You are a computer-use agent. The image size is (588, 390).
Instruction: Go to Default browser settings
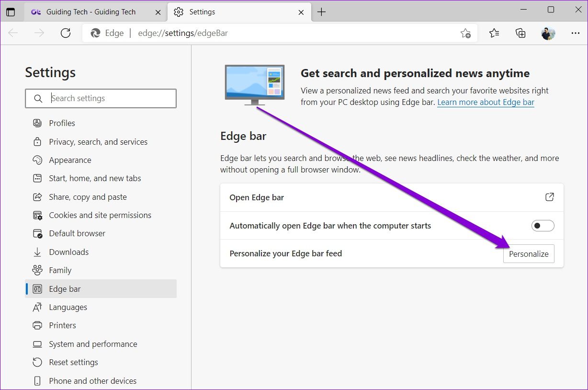point(101,233)
